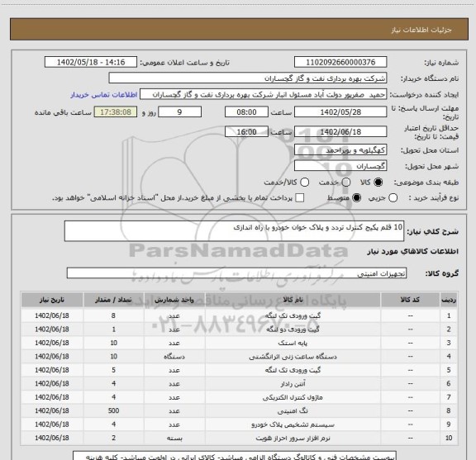The image size is (476, 460).
Task: Click the goods group field تجهیزات امنیتی
Action: point(236,273)
